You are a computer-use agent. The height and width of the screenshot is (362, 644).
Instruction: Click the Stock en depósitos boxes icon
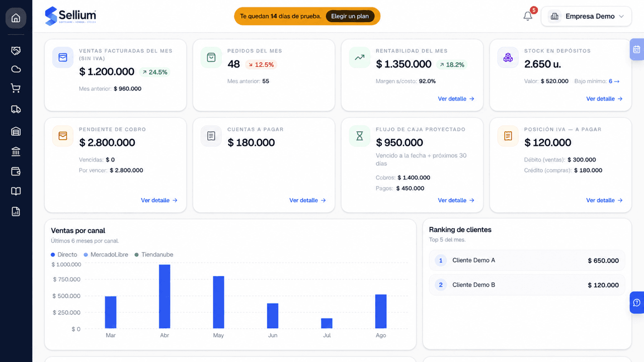(508, 57)
